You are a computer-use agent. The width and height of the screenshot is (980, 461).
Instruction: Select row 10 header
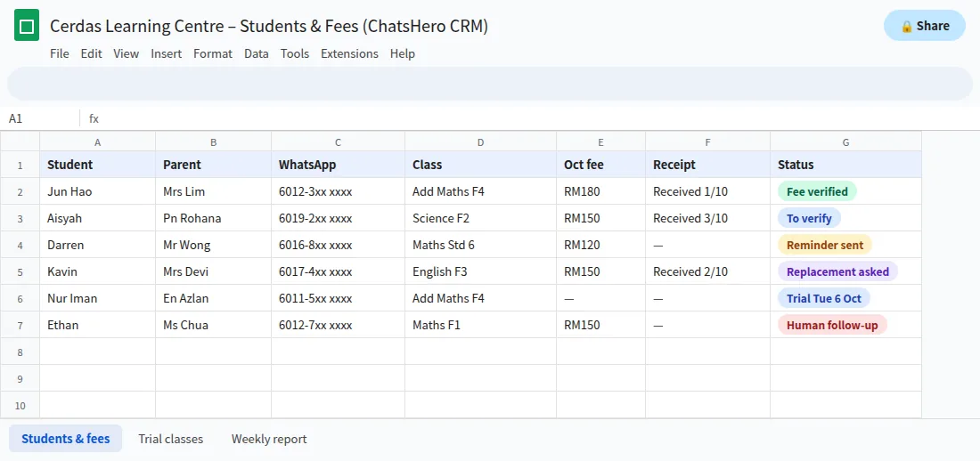tap(20, 406)
